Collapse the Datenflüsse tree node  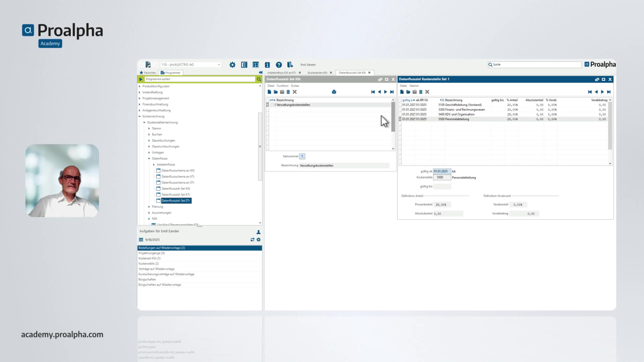[x=149, y=158]
